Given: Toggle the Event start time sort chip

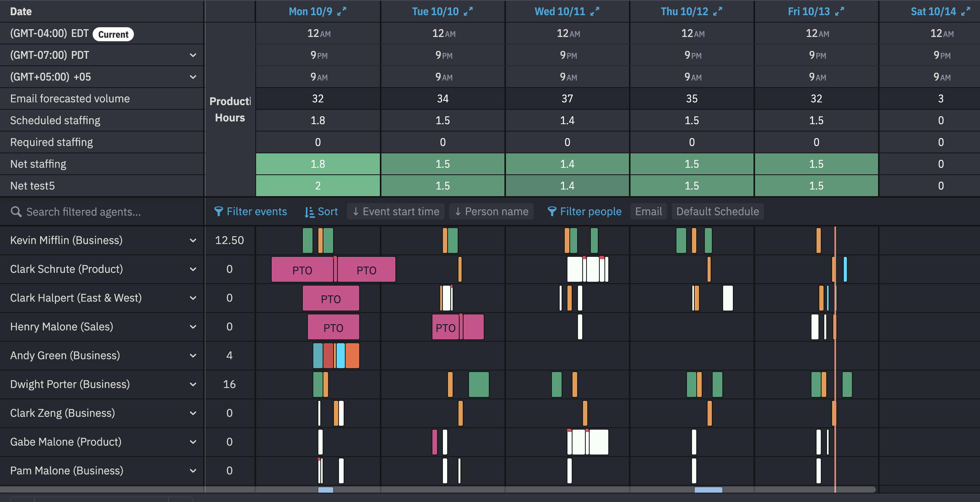Looking at the screenshot, I should pos(395,211).
